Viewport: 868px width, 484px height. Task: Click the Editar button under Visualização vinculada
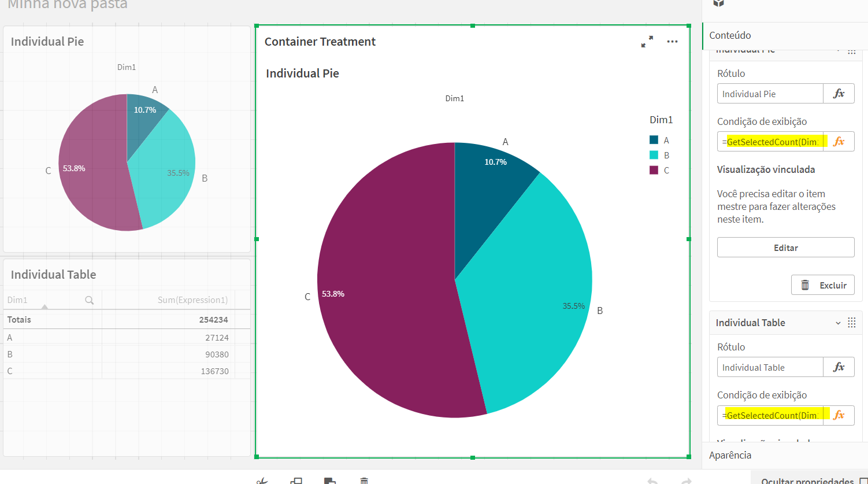pyautogui.click(x=785, y=247)
